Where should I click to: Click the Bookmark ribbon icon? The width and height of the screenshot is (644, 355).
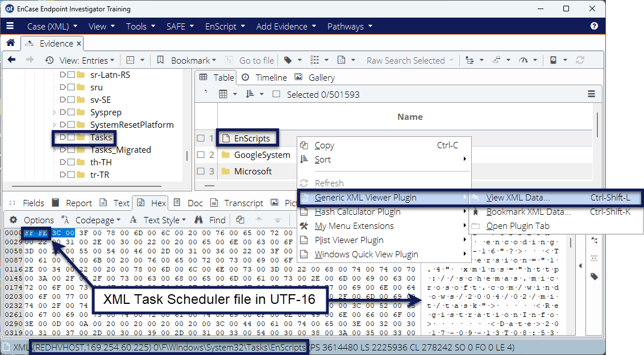click(x=161, y=60)
